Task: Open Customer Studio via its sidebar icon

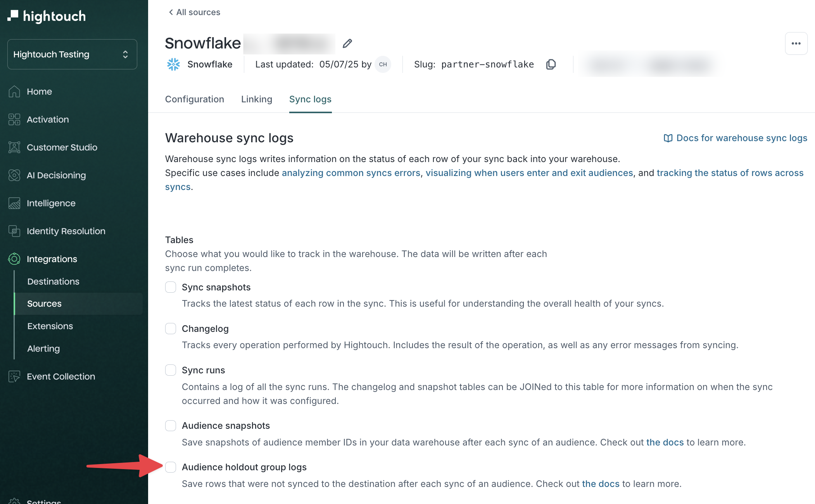Action: click(x=14, y=147)
